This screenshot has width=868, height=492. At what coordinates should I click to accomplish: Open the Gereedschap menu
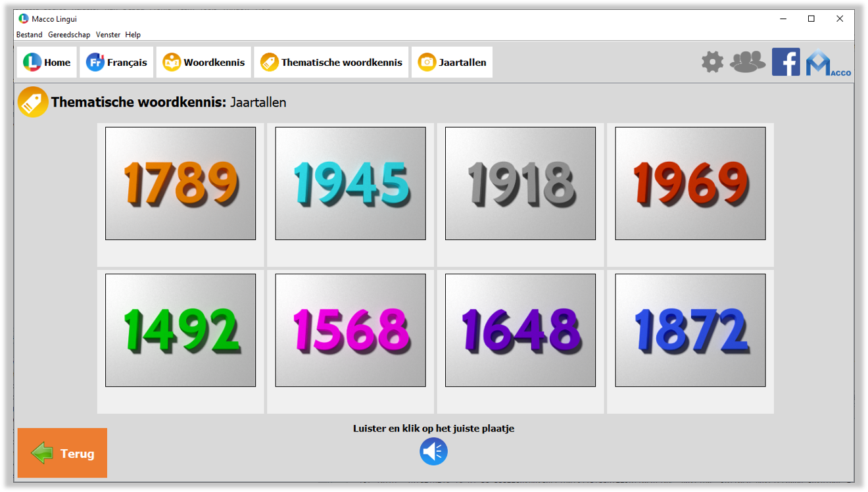click(x=69, y=35)
